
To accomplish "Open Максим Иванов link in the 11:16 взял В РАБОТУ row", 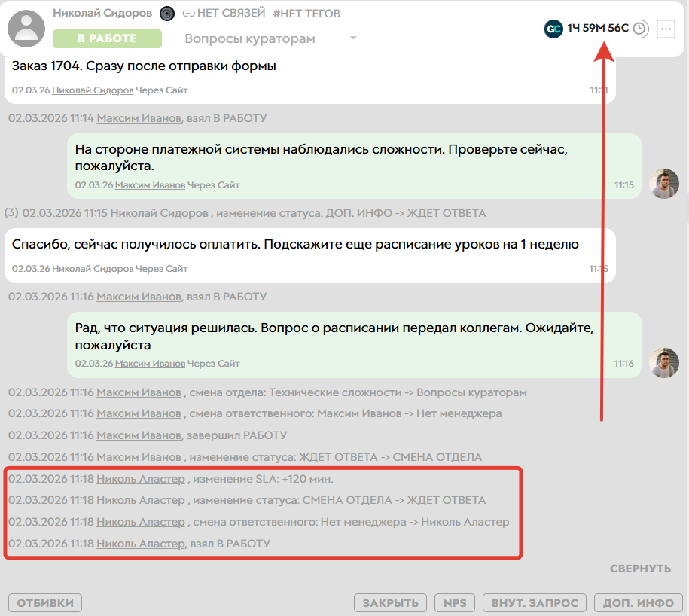I will coord(139,297).
